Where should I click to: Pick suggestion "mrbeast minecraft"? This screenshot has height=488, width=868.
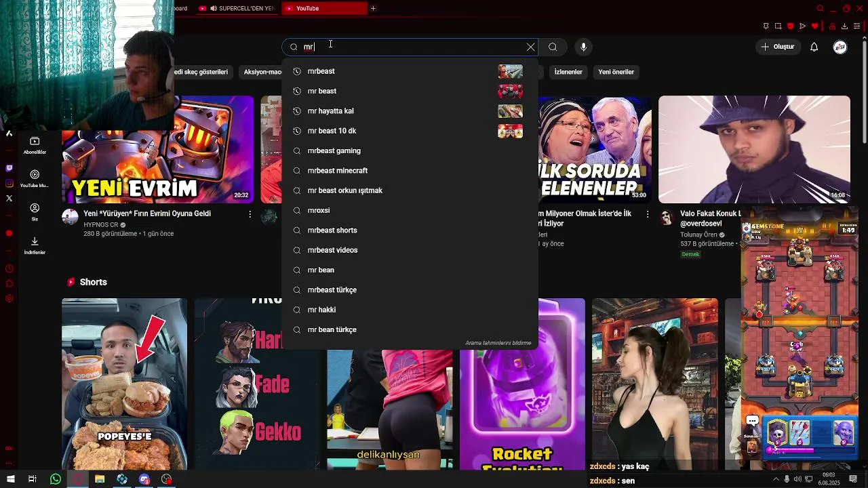pyautogui.click(x=410, y=170)
